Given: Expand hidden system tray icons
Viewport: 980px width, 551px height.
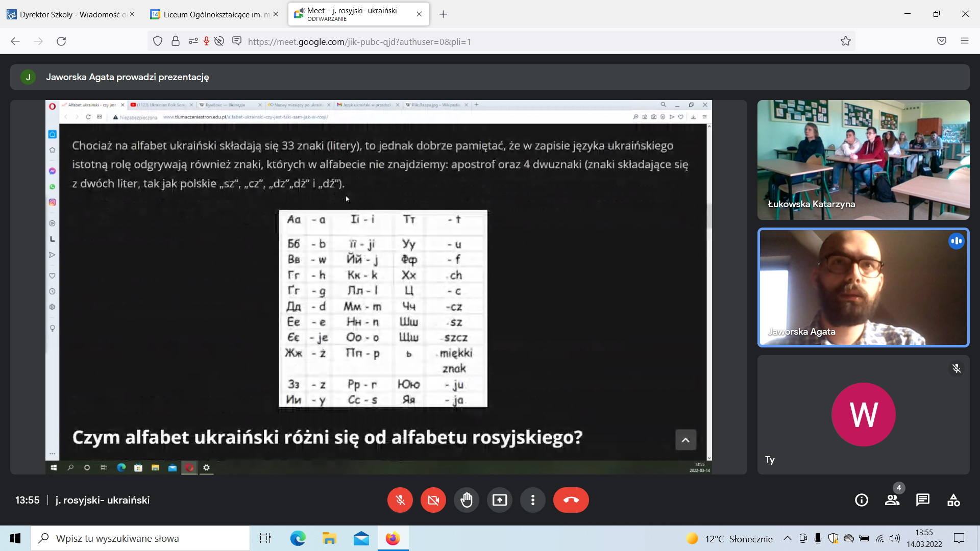Looking at the screenshot, I should click(788, 538).
